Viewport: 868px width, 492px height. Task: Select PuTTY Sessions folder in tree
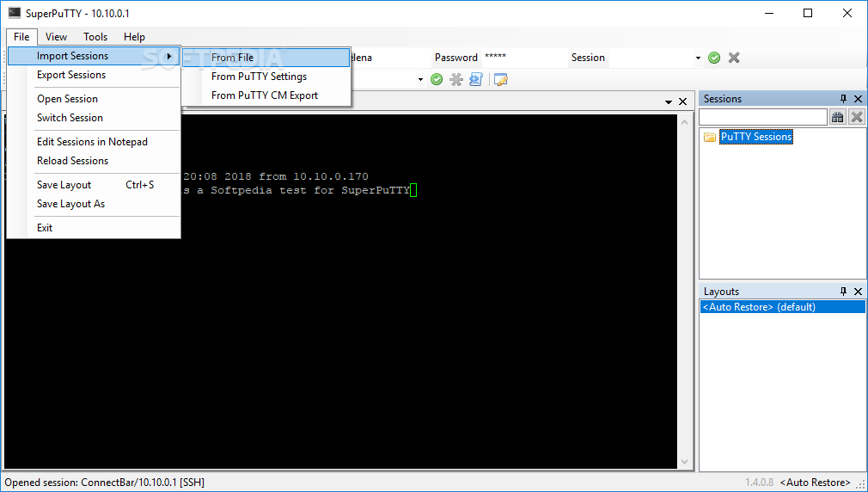[x=756, y=137]
